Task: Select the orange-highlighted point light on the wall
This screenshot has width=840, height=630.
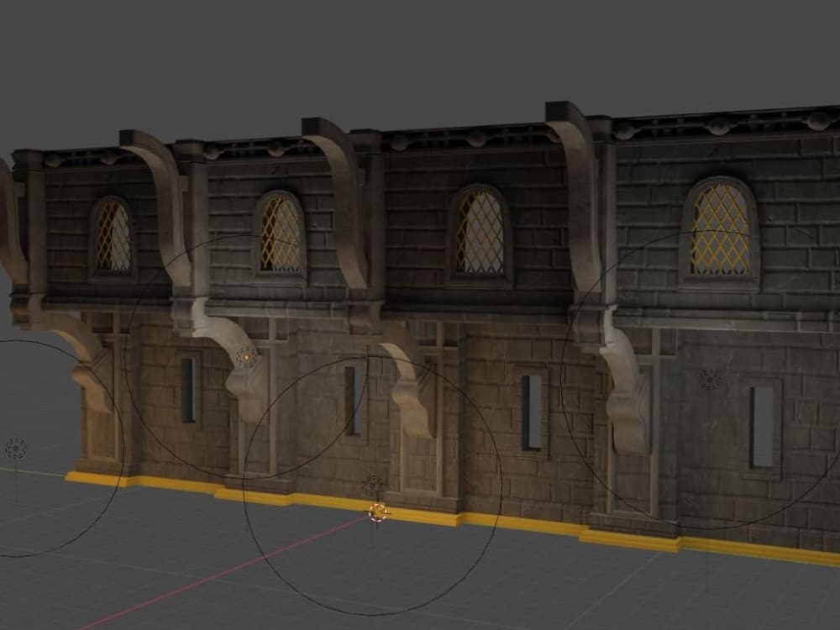Action: point(246,356)
